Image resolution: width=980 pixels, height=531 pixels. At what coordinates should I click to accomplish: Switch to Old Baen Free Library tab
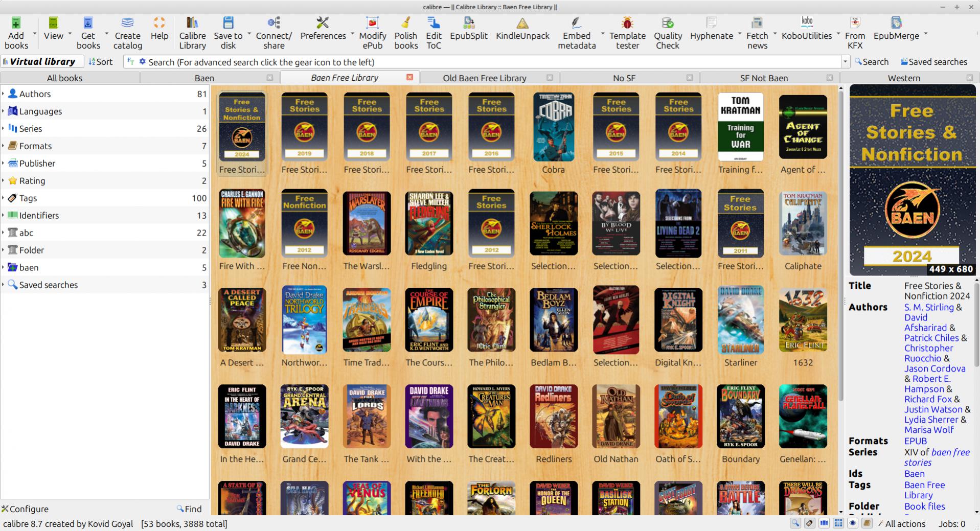(484, 78)
